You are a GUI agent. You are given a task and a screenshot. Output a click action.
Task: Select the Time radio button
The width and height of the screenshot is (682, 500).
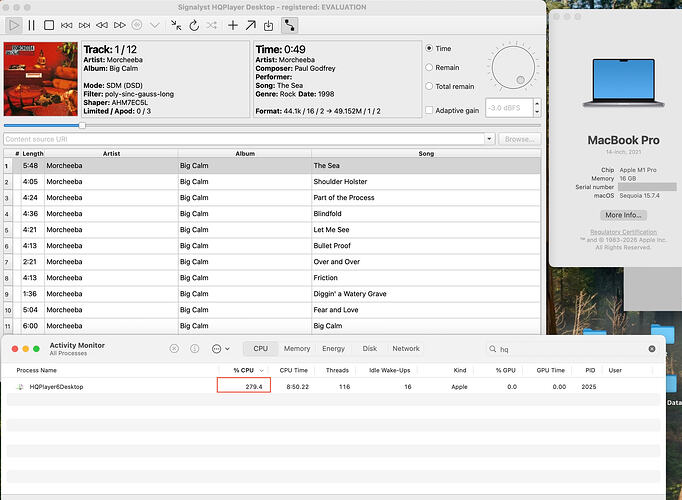click(x=429, y=48)
